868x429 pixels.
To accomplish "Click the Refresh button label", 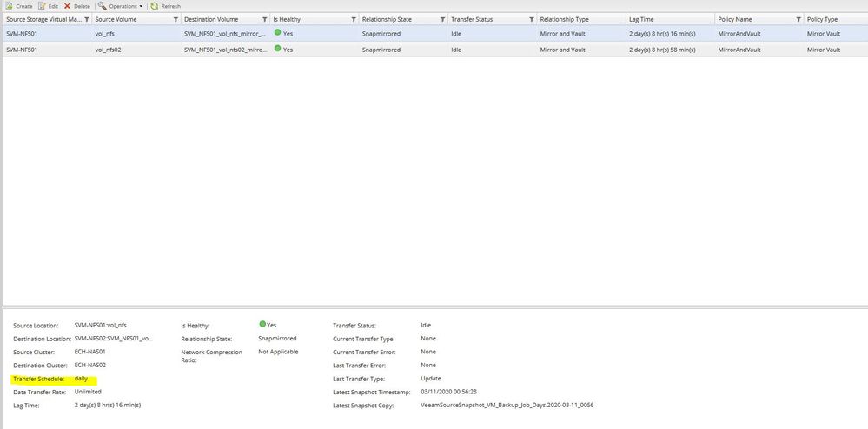I will coord(170,7).
